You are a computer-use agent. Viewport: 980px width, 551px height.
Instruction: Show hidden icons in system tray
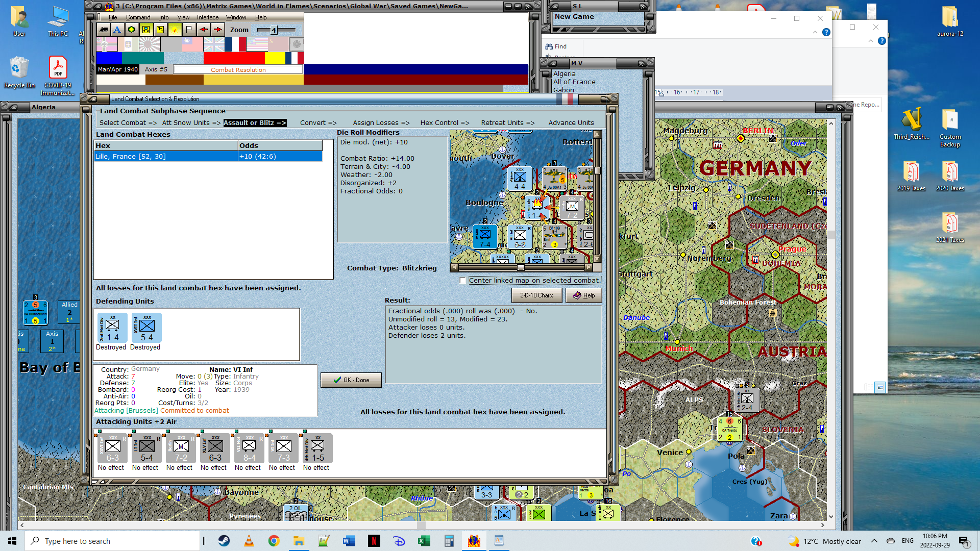[874, 541]
